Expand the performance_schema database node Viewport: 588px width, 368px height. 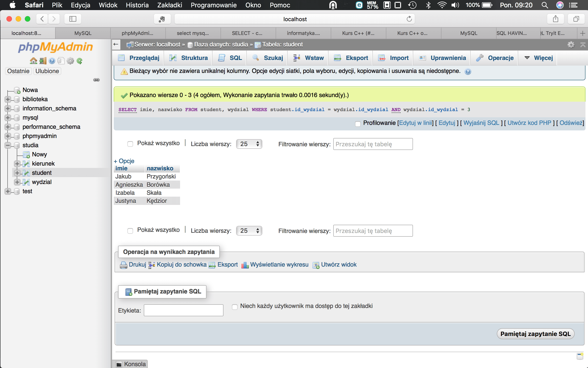pos(8,127)
